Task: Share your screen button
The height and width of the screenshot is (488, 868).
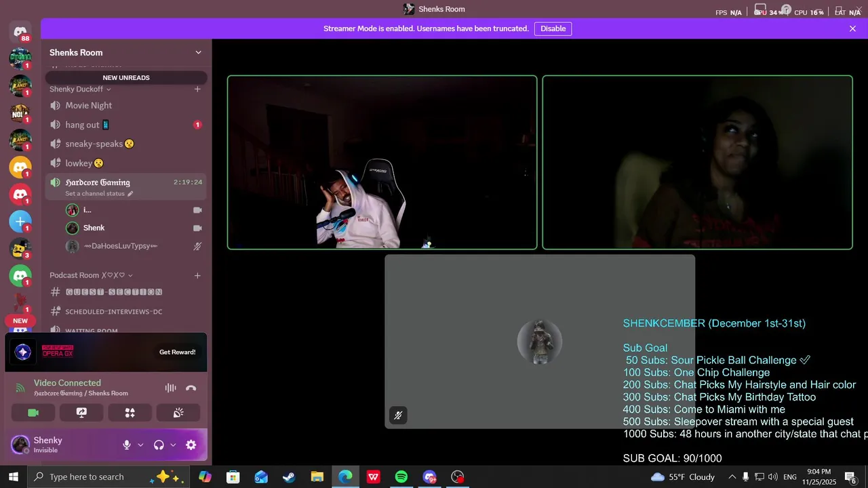Action: (81, 413)
